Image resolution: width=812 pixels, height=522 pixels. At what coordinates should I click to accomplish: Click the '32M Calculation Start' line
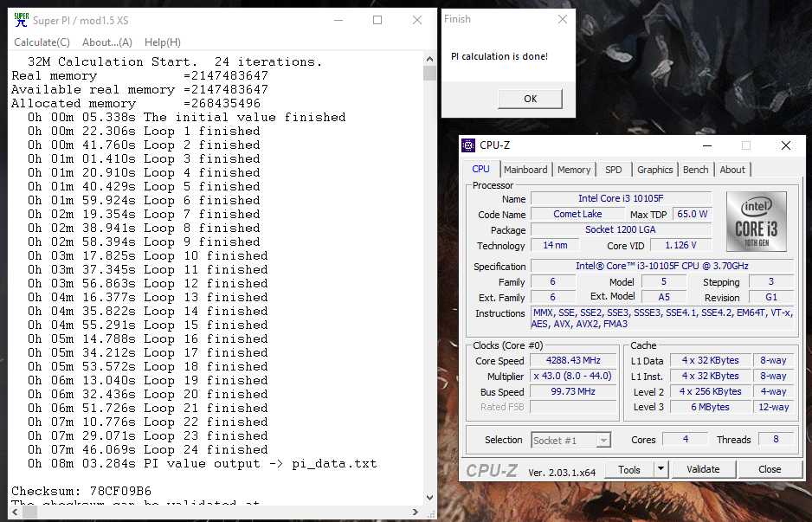coord(175,62)
